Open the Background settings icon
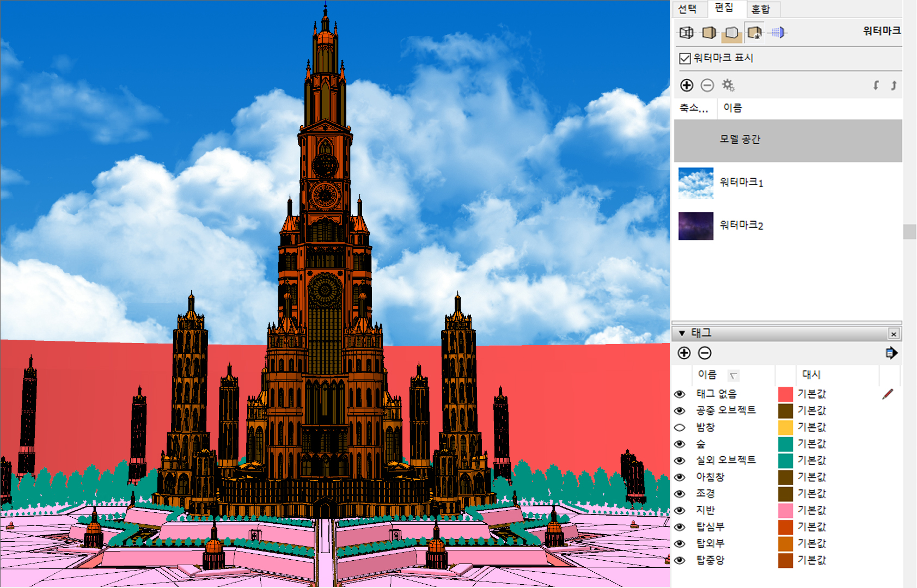 [732, 33]
